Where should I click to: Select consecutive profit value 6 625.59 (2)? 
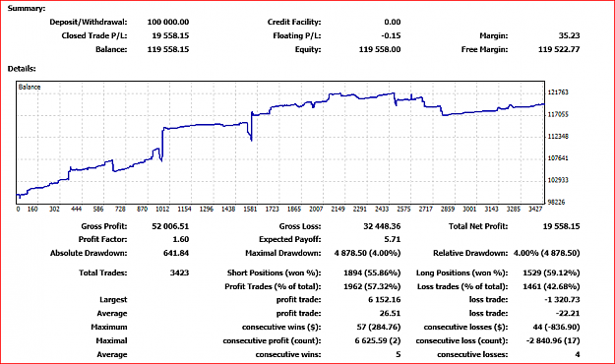[378, 340]
